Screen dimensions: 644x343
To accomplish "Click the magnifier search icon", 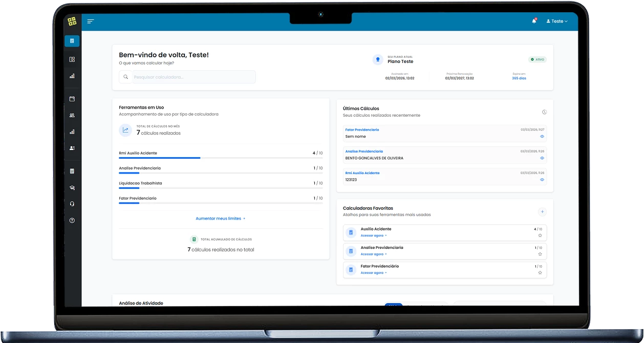I will [126, 77].
